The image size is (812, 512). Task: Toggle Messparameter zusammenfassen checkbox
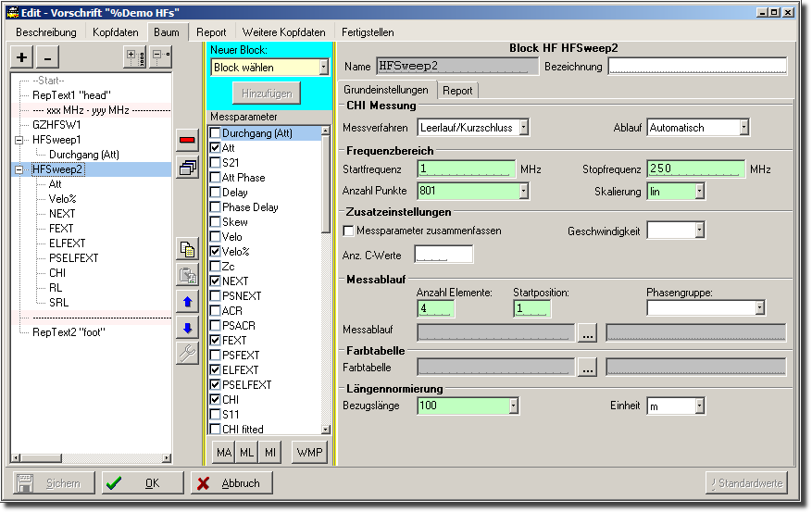pos(349,231)
